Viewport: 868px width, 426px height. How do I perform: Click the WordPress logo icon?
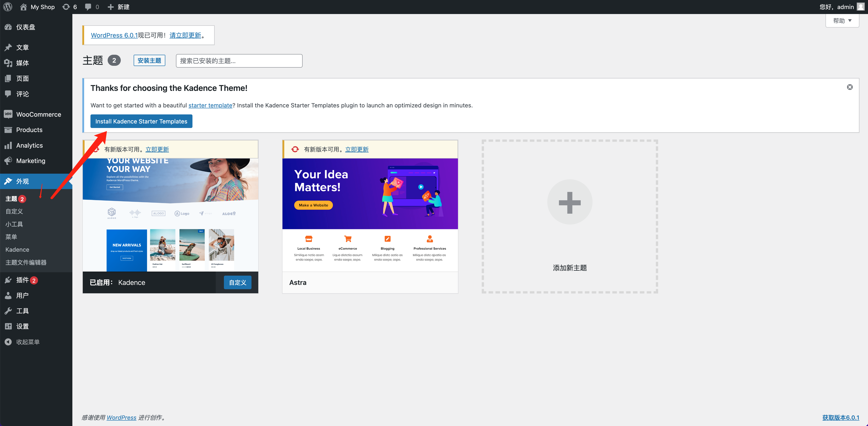[8, 7]
